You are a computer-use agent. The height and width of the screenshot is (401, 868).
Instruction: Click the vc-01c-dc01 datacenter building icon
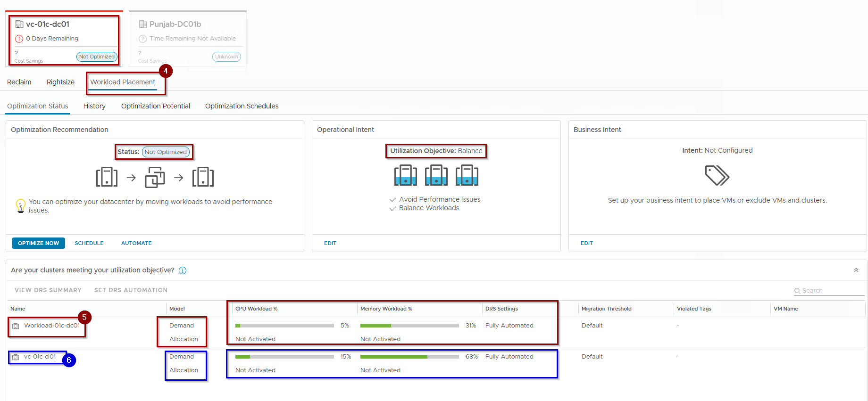(x=19, y=24)
